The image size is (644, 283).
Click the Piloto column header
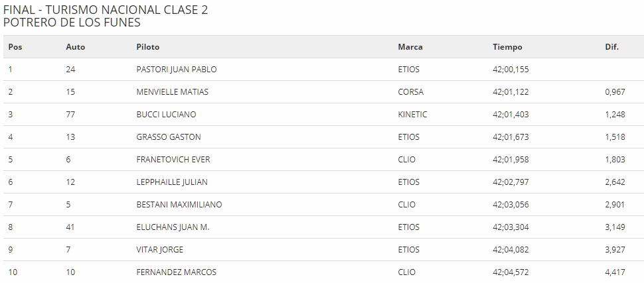pos(147,47)
